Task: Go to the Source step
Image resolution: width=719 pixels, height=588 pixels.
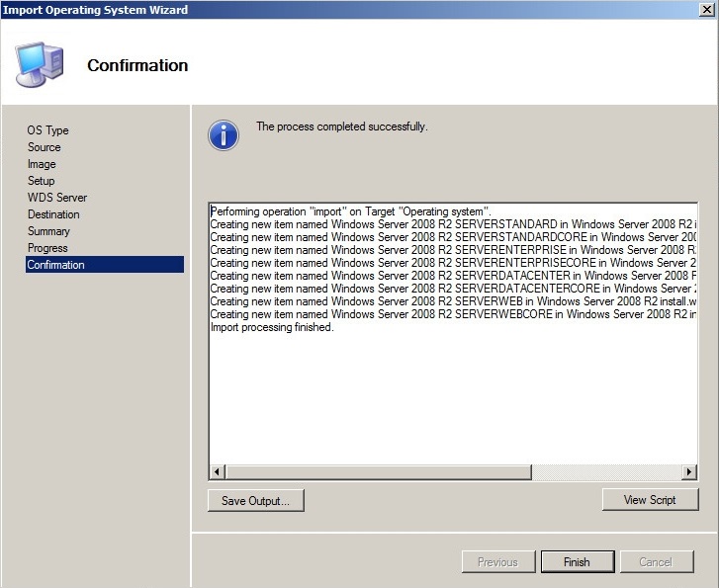Action: [45, 147]
